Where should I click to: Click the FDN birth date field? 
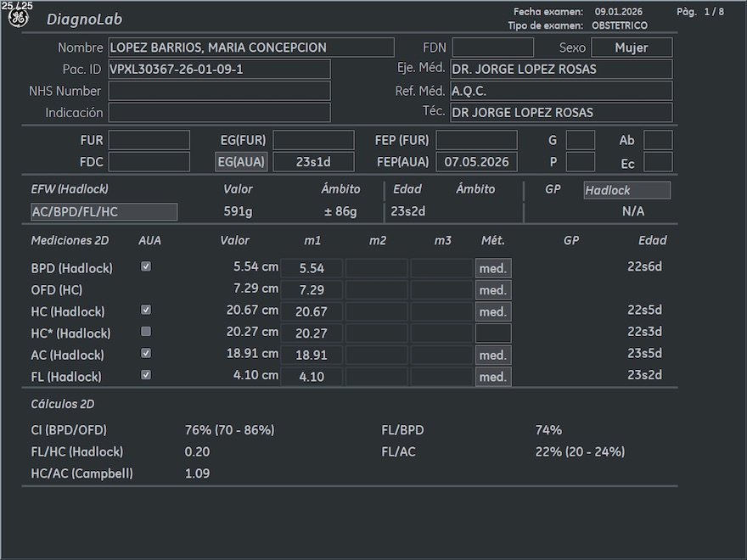[x=492, y=48]
